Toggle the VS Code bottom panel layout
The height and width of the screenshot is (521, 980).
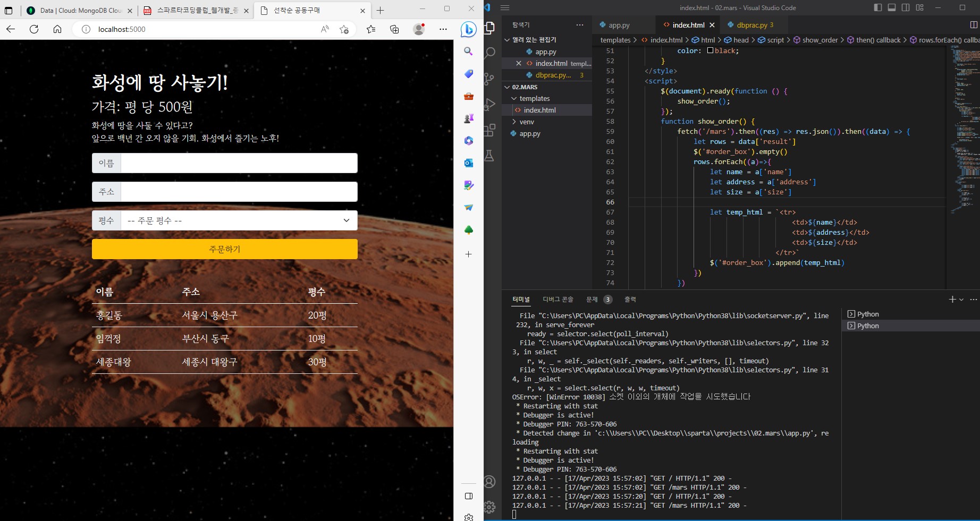[892, 7]
